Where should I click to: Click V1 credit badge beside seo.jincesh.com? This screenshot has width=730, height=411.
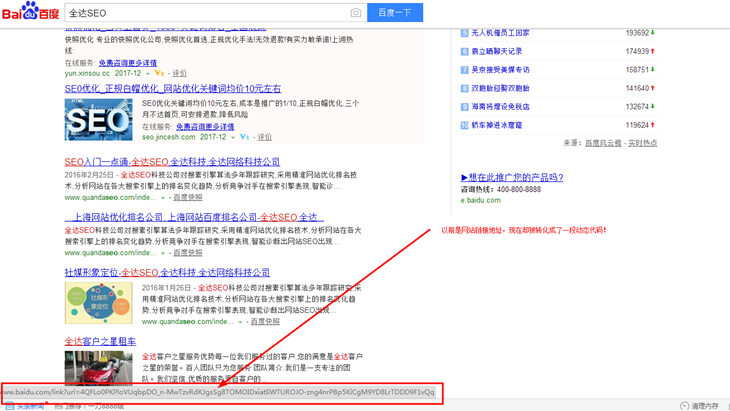[x=244, y=137]
